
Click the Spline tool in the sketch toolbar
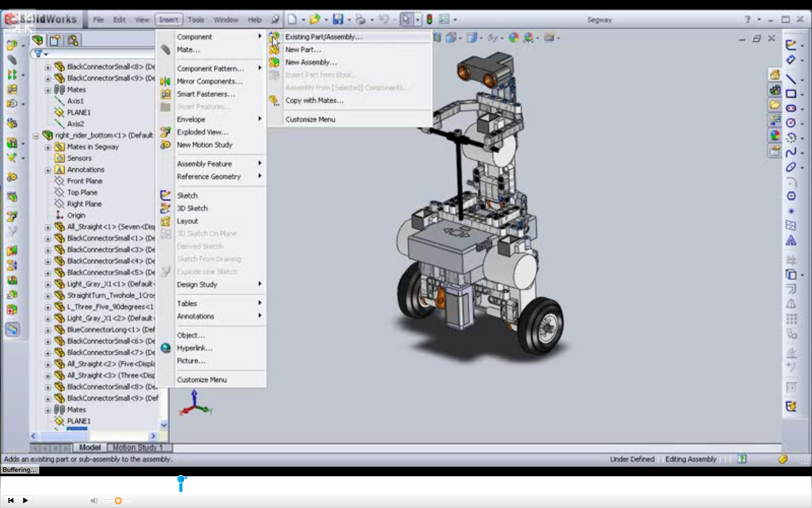[x=791, y=152]
